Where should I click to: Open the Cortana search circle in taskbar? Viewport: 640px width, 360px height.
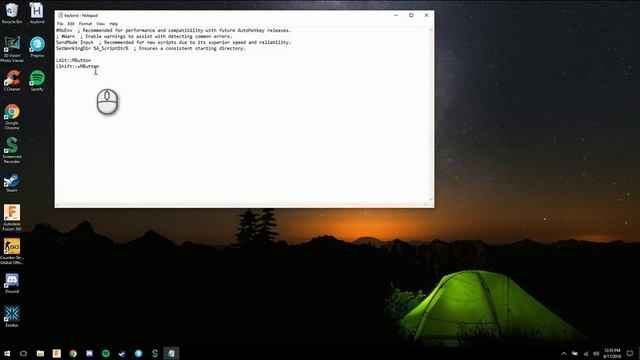tap(23, 353)
